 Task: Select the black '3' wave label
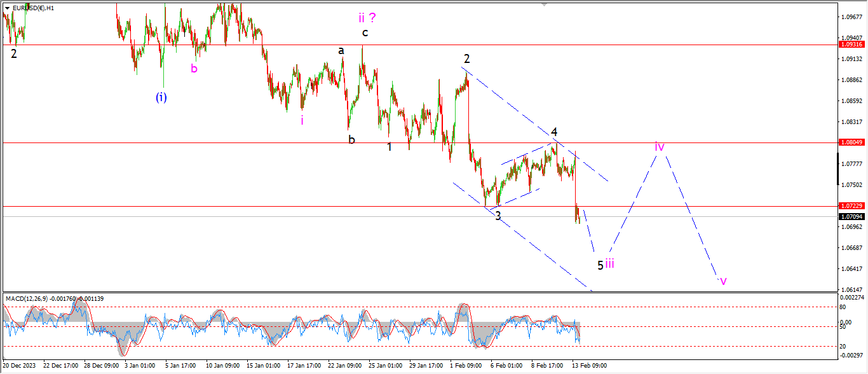point(498,216)
